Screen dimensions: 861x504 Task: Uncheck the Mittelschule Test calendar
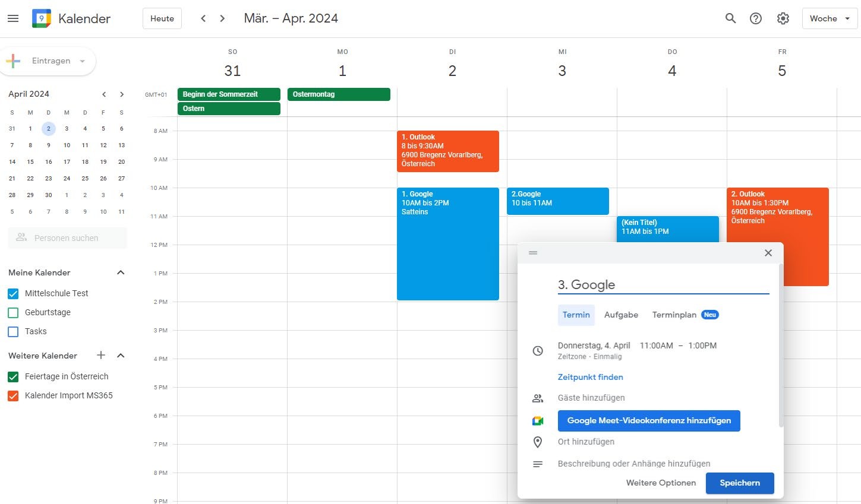pyautogui.click(x=13, y=293)
